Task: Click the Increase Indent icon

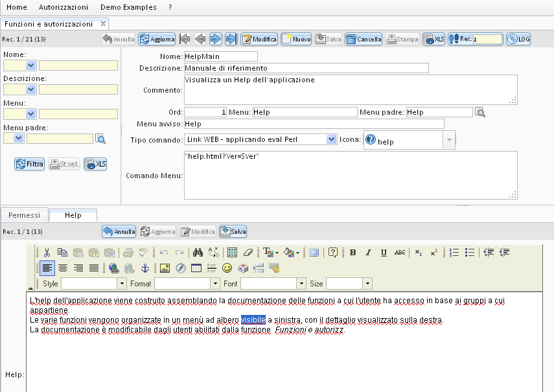Action: pyautogui.click(x=504, y=253)
